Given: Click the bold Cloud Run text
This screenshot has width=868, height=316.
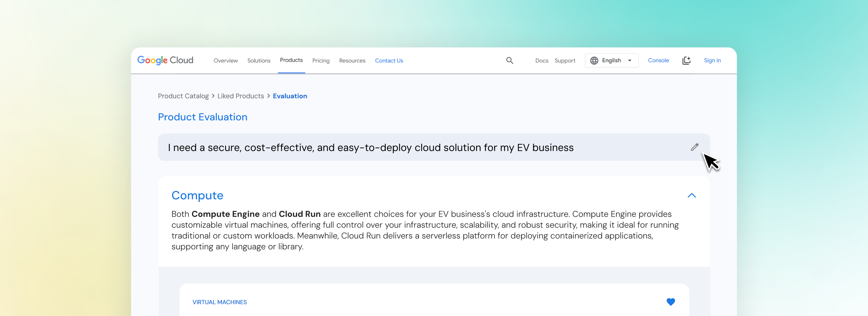Looking at the screenshot, I should 300,214.
